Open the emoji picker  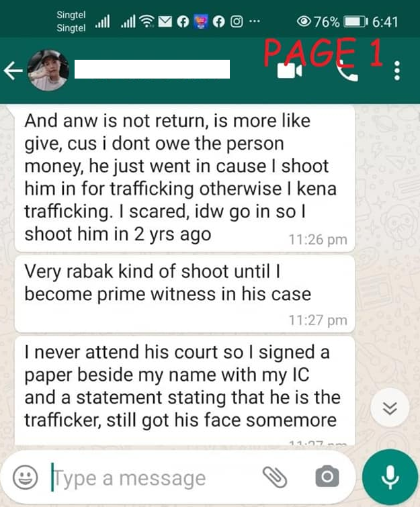(x=26, y=477)
